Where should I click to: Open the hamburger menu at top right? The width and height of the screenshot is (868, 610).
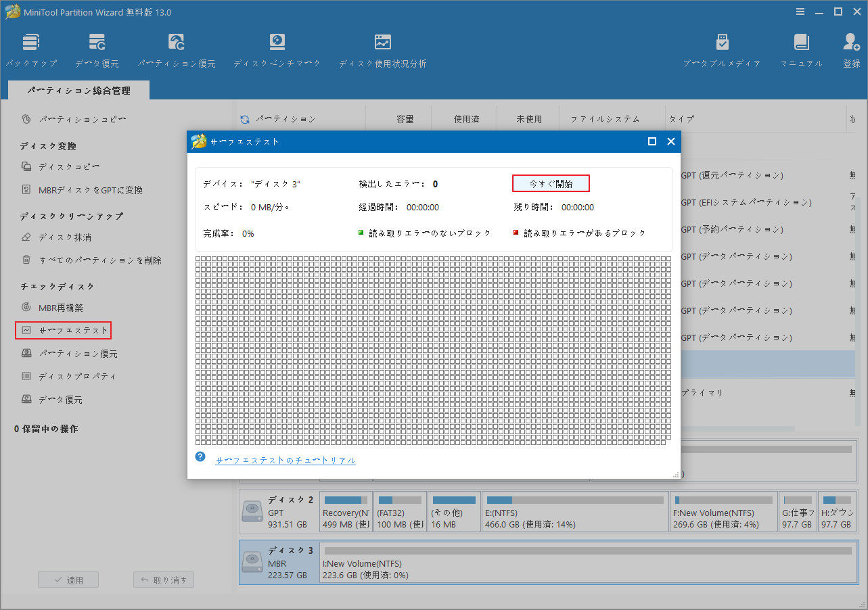click(x=800, y=11)
